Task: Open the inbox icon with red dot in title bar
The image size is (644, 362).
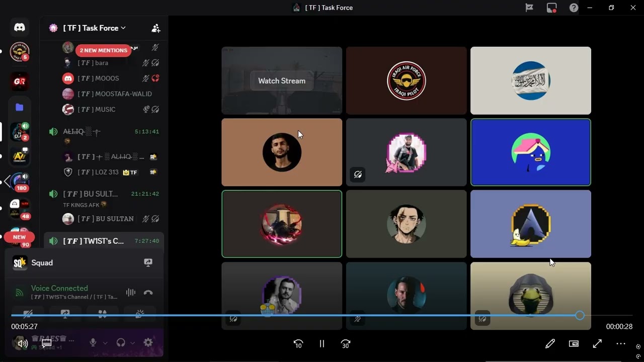Action: pos(552,8)
